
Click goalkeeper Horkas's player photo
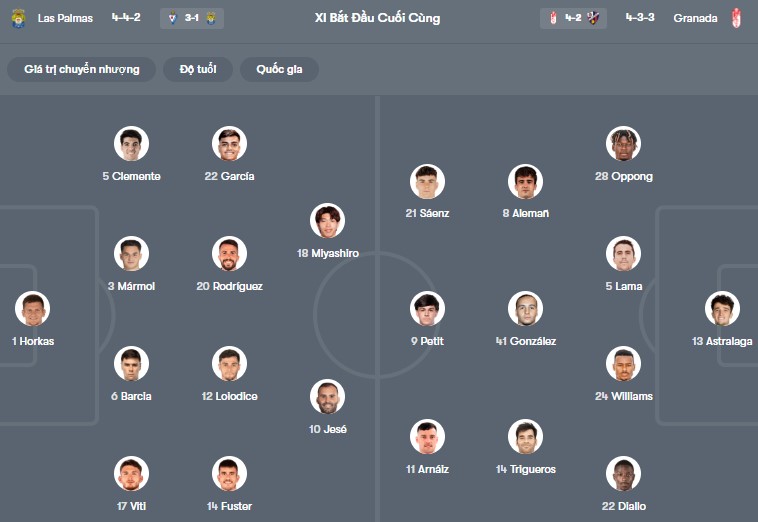tap(32, 309)
